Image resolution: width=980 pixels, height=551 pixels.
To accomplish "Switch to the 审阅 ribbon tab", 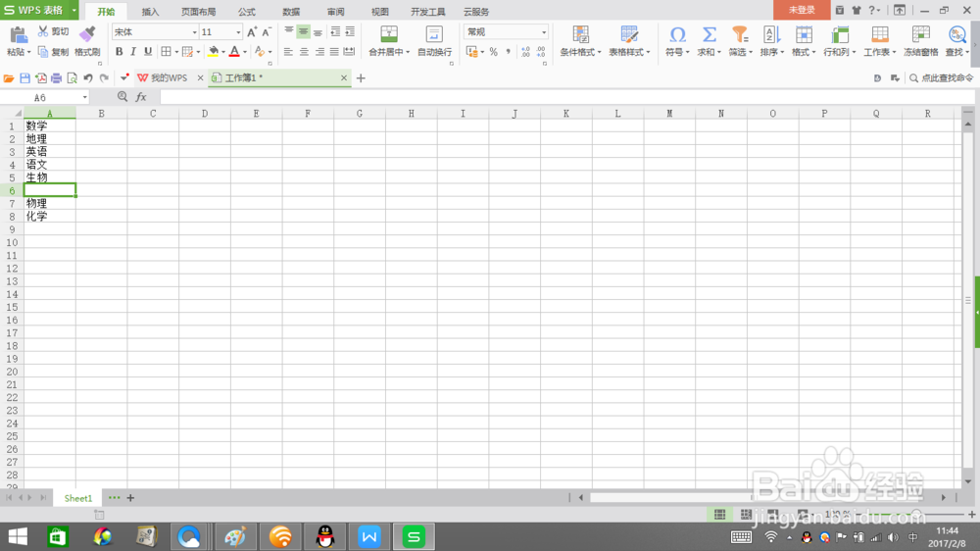I will (x=335, y=11).
